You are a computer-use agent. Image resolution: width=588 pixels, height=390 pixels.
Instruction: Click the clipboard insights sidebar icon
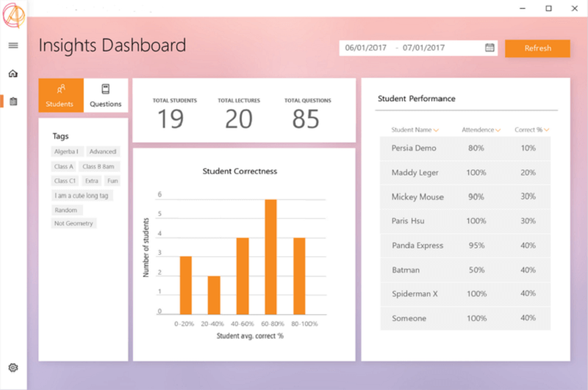[13, 101]
